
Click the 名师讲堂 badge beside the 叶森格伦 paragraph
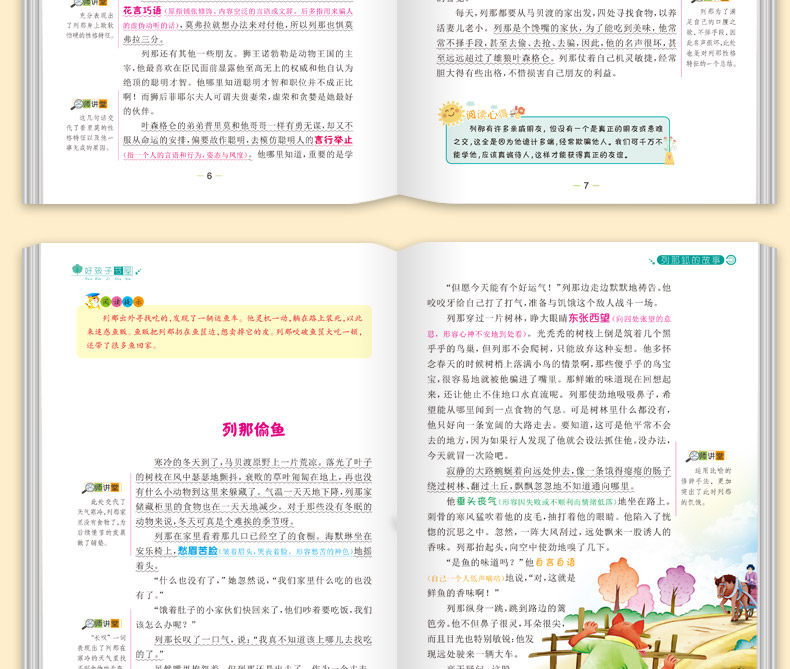(x=89, y=104)
